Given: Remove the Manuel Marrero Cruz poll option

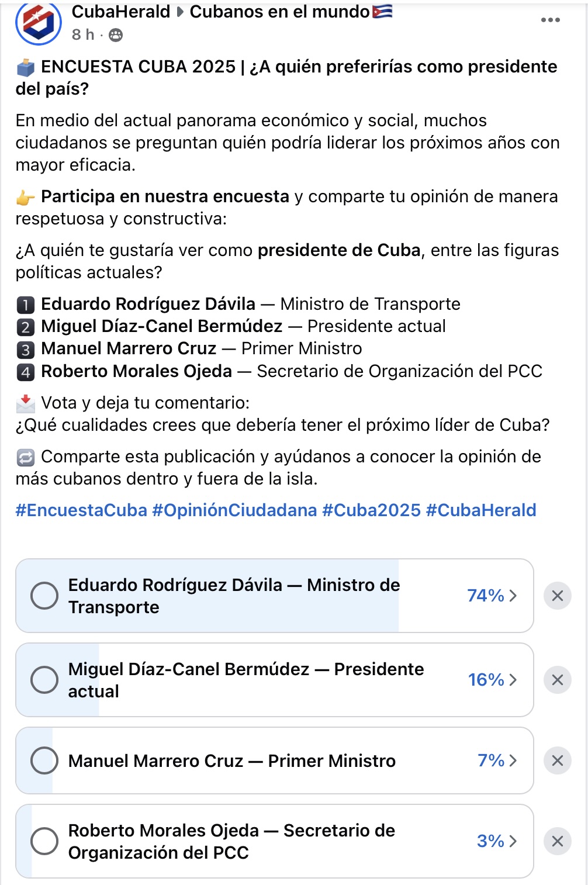Looking at the screenshot, I should point(557,760).
